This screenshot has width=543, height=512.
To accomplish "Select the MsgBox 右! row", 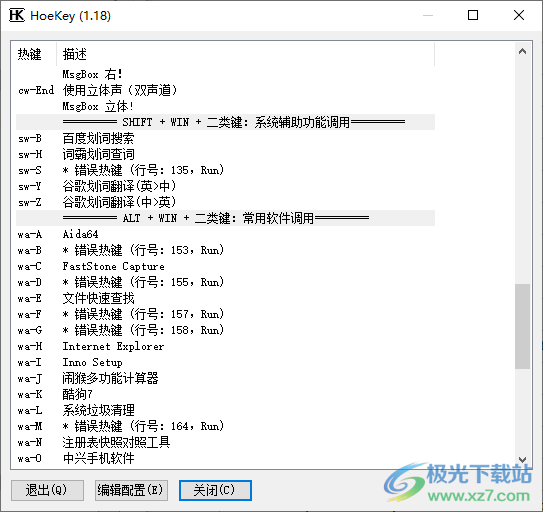I will pos(225,74).
